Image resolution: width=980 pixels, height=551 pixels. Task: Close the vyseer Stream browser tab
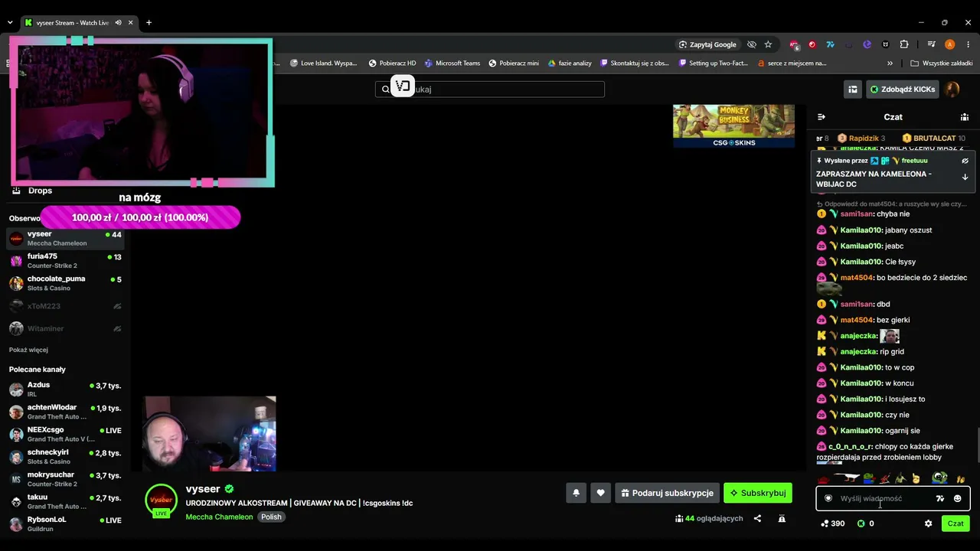tap(131, 22)
